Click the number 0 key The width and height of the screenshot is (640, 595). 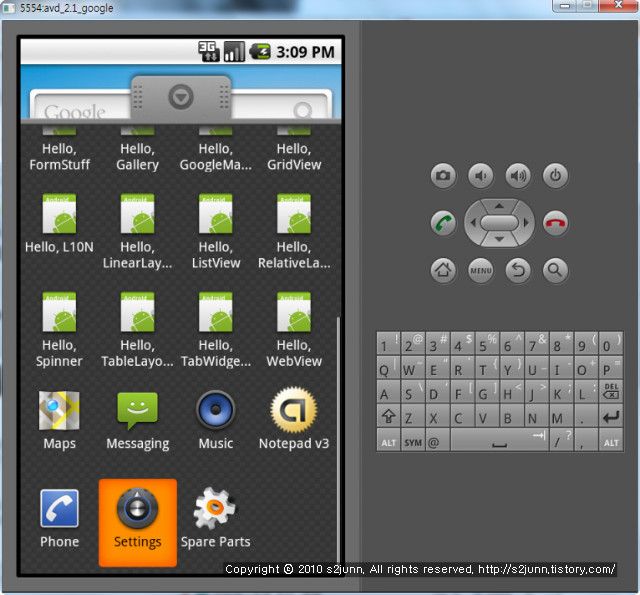tap(611, 343)
